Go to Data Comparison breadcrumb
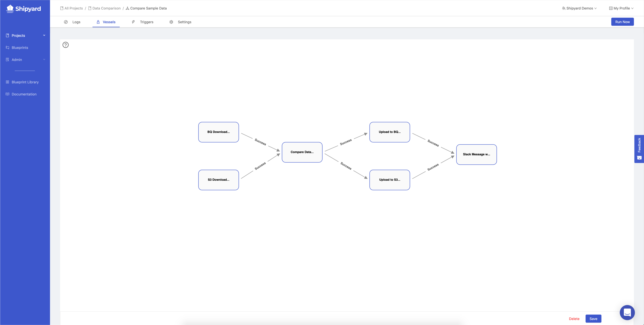 (106, 8)
